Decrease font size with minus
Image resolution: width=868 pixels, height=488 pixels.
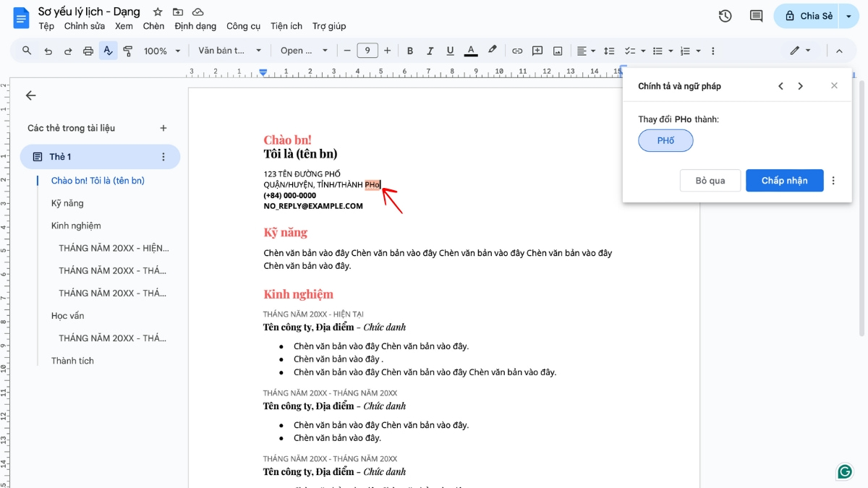point(347,51)
